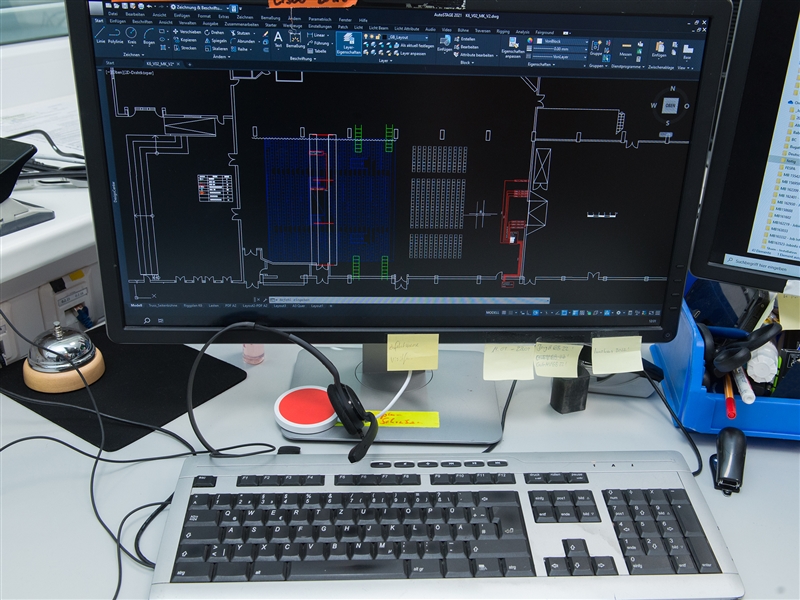This screenshot has width=800, height=600.
Task: Expand the Ändern panel options
Action: (x=220, y=56)
